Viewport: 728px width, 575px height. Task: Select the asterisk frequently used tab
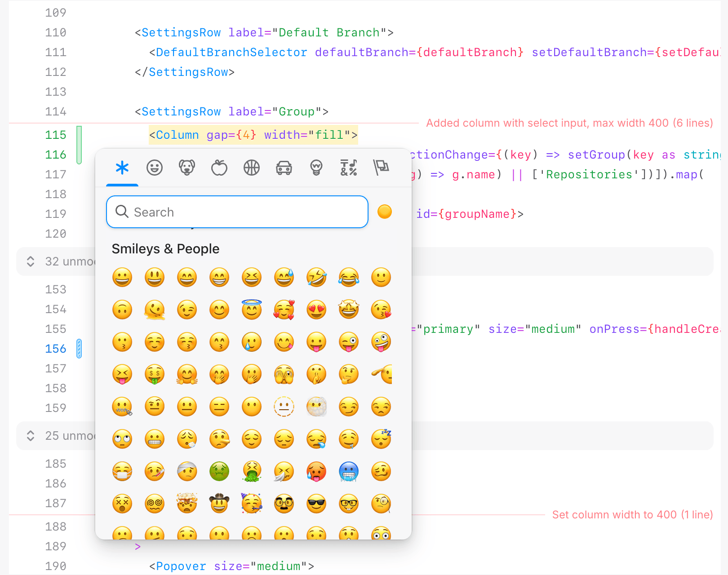tap(122, 168)
